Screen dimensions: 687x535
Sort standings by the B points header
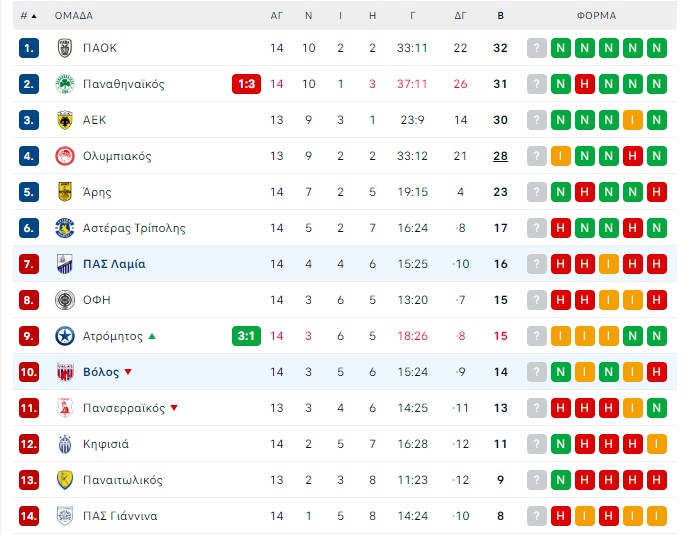(x=500, y=16)
